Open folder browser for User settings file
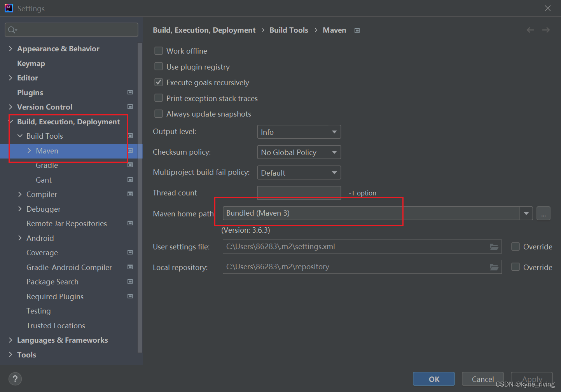The width and height of the screenshot is (561, 392). pyautogui.click(x=494, y=246)
